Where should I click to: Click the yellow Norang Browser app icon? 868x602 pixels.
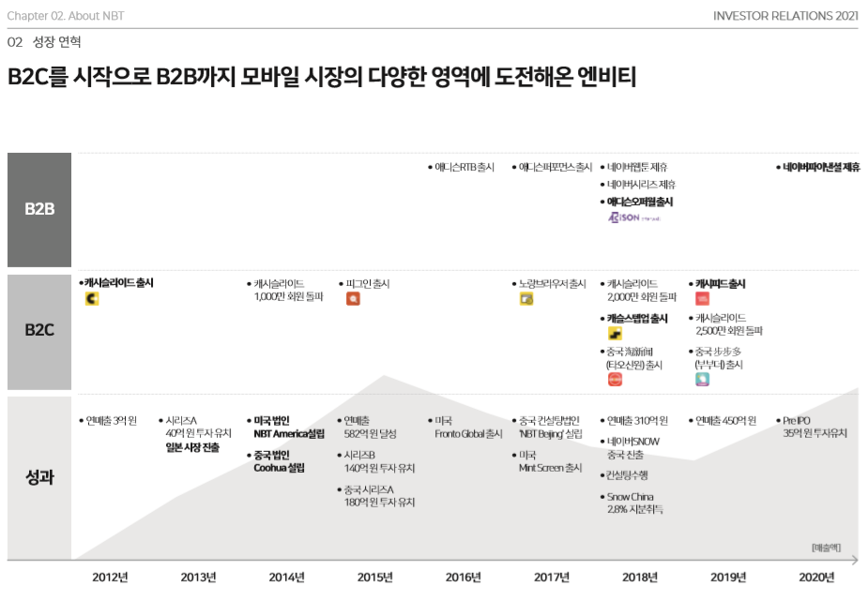click(x=526, y=299)
